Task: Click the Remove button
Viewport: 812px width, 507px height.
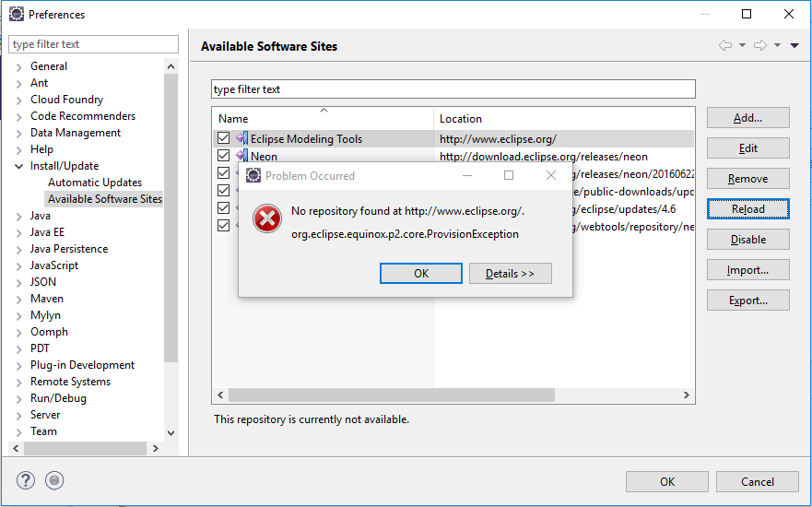Action: [x=747, y=179]
